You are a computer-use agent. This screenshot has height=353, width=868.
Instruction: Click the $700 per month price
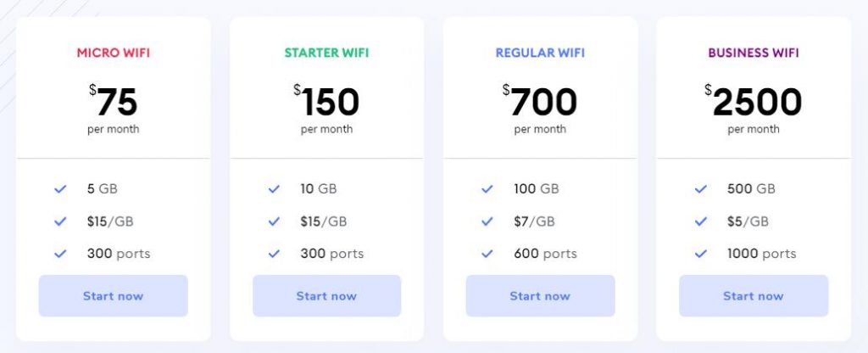pos(540,109)
